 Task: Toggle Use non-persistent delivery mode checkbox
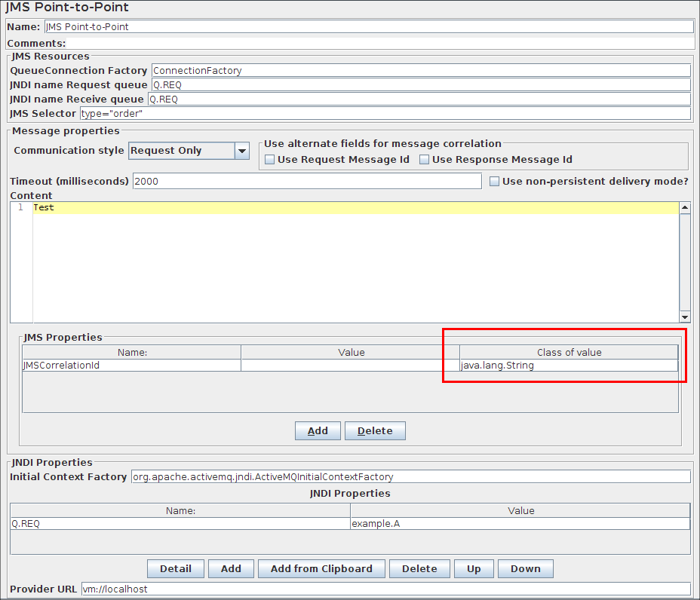tap(495, 182)
